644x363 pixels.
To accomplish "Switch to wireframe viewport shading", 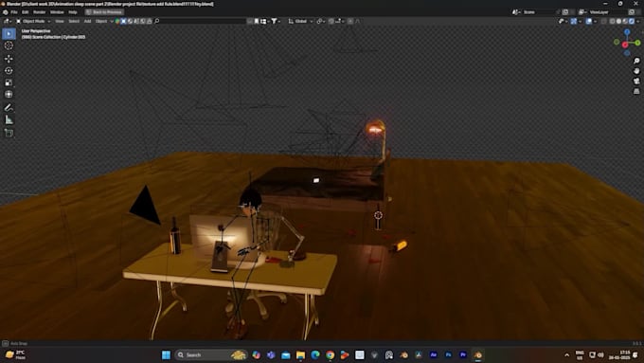I will click(x=613, y=21).
